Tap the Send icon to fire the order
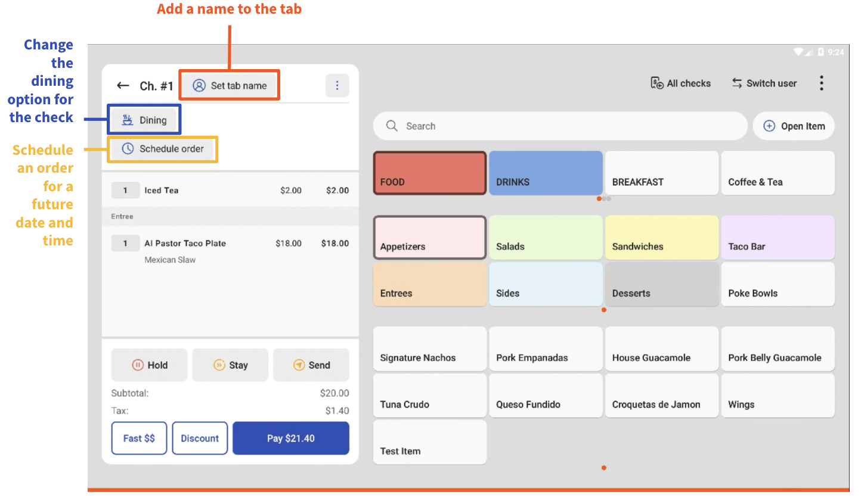Screen dimensions: 861x504 [x=298, y=365]
